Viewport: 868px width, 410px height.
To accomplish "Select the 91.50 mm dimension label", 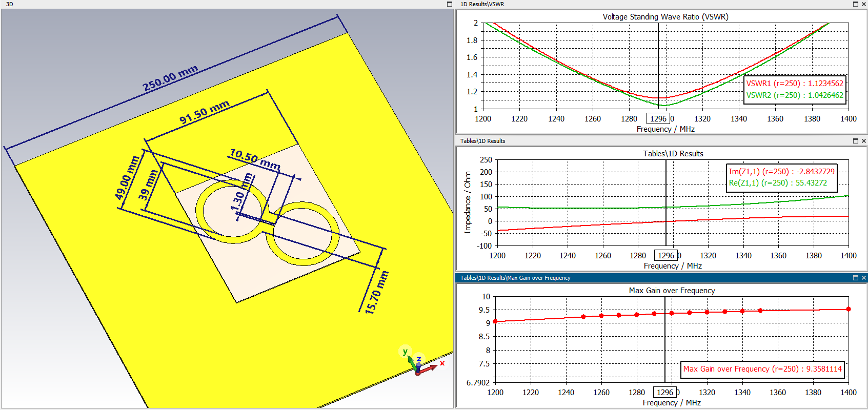I will pos(204,112).
